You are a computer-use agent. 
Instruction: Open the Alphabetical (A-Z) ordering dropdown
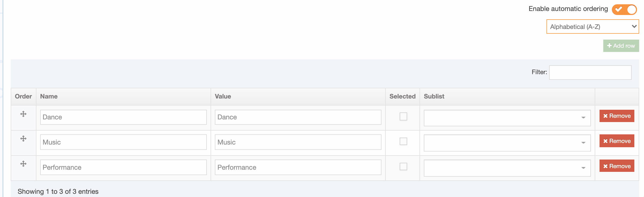tap(593, 26)
